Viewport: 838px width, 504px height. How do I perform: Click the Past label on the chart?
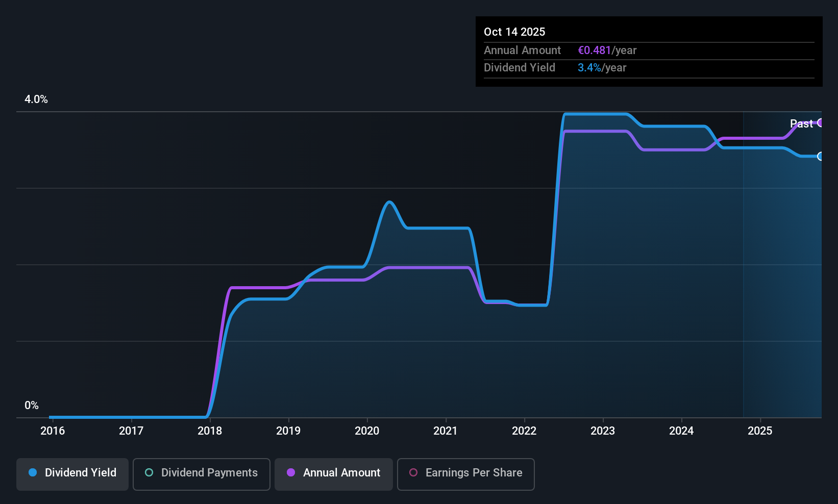801,123
